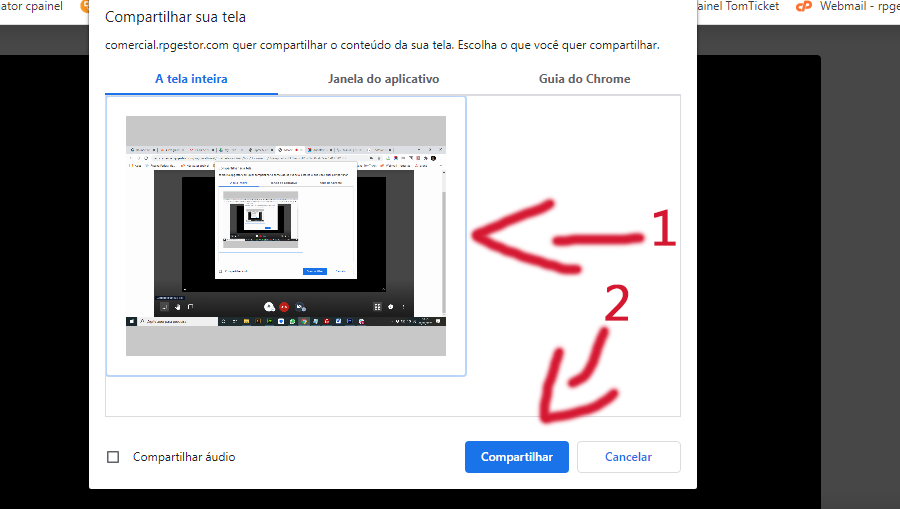Click the nested dialog inside the preview thumbnail
The height and width of the screenshot is (509, 900).
click(x=287, y=220)
